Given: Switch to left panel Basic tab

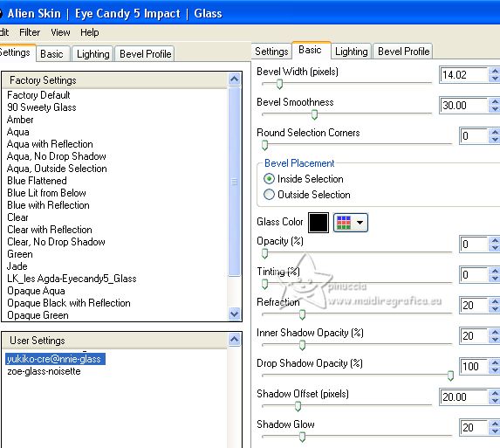Looking at the screenshot, I should [x=51, y=54].
